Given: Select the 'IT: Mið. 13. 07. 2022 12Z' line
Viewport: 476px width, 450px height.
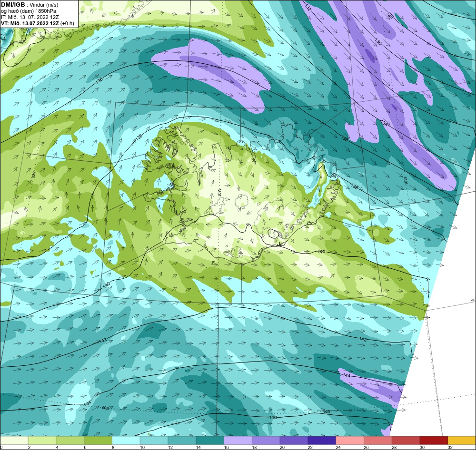Looking at the screenshot, I should (30, 17).
